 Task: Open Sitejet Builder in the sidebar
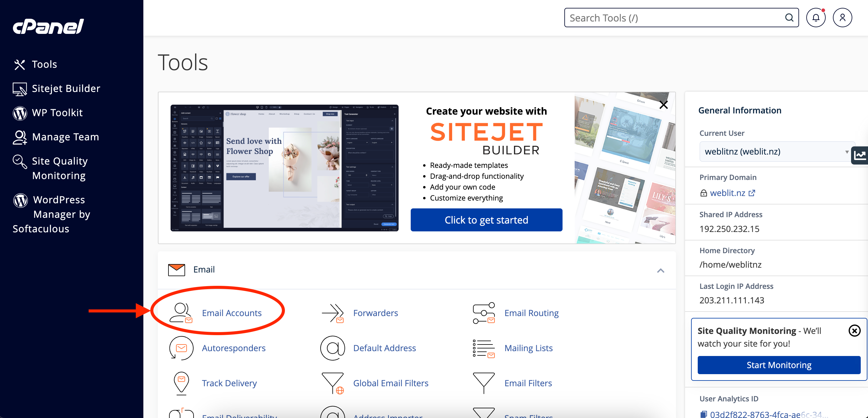click(x=66, y=88)
